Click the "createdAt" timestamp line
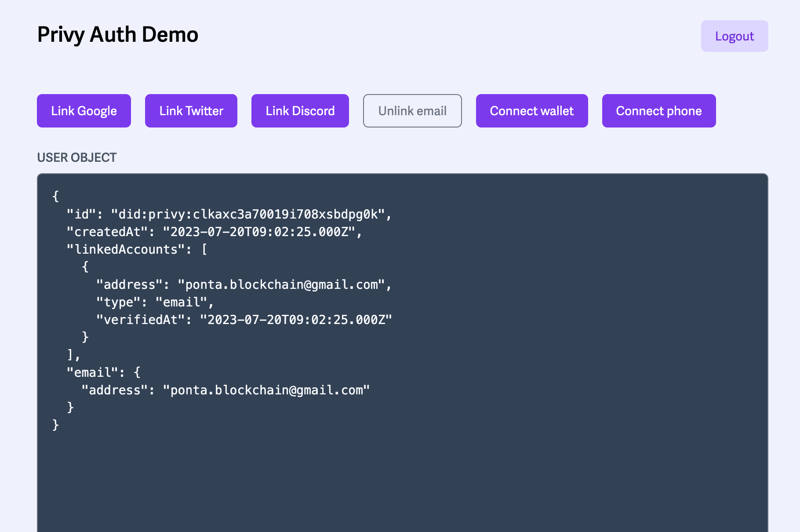800x532 pixels. [214, 232]
